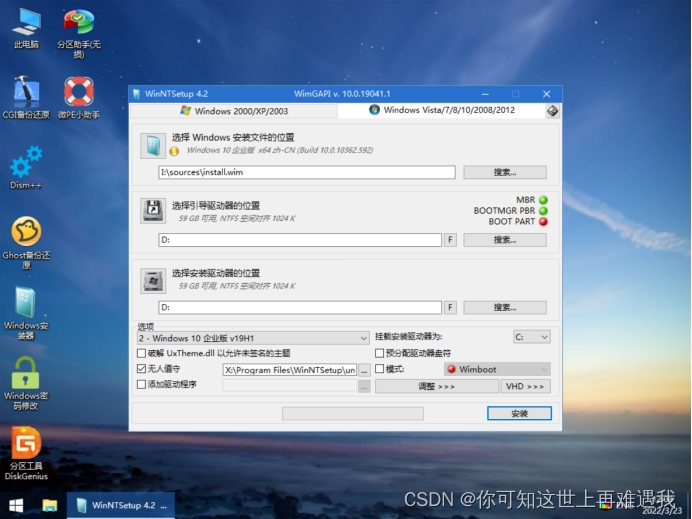Select the CGI备份还原 desktop icon
The width and height of the screenshot is (692, 519).
coord(26,97)
